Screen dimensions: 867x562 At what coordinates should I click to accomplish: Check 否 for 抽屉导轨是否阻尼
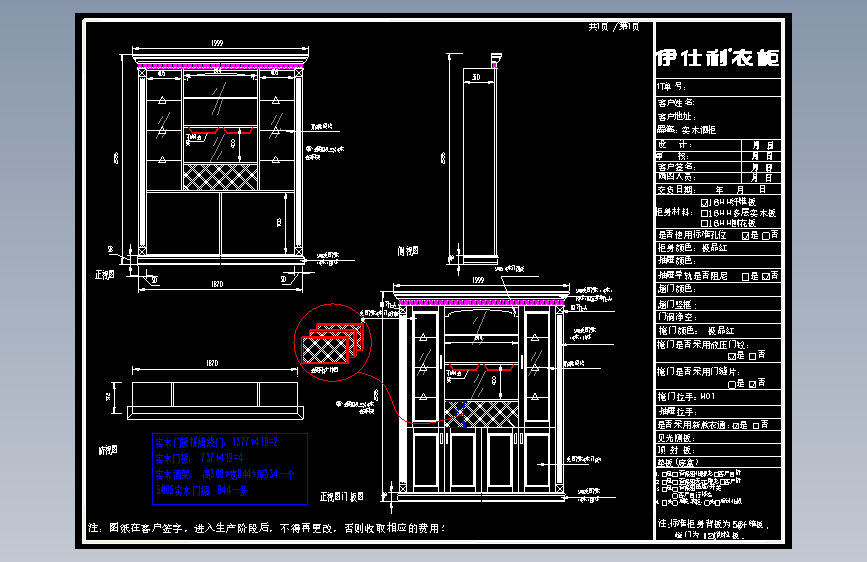pyautogui.click(x=766, y=277)
